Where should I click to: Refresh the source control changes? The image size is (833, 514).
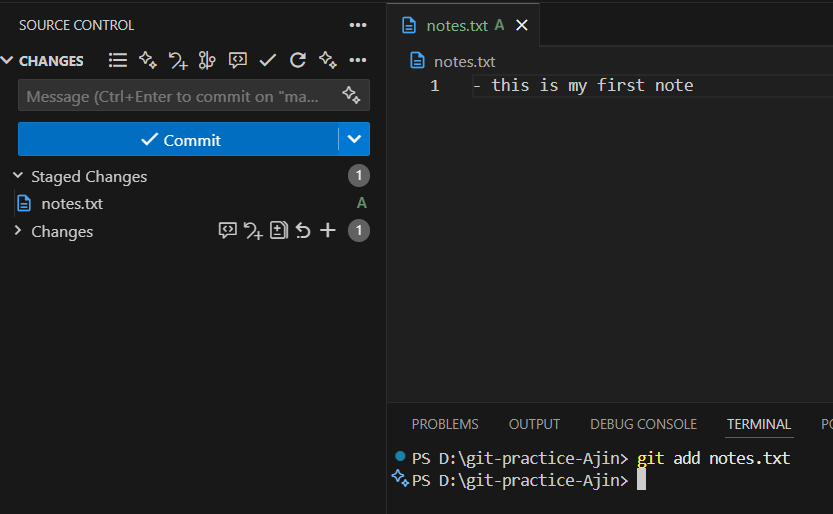click(297, 60)
